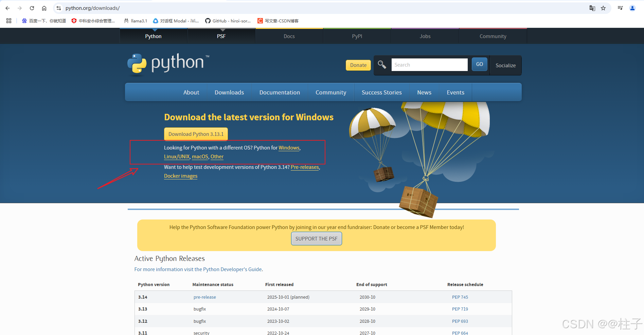Click the pre-release status link
The image size is (644, 335).
coord(205,297)
